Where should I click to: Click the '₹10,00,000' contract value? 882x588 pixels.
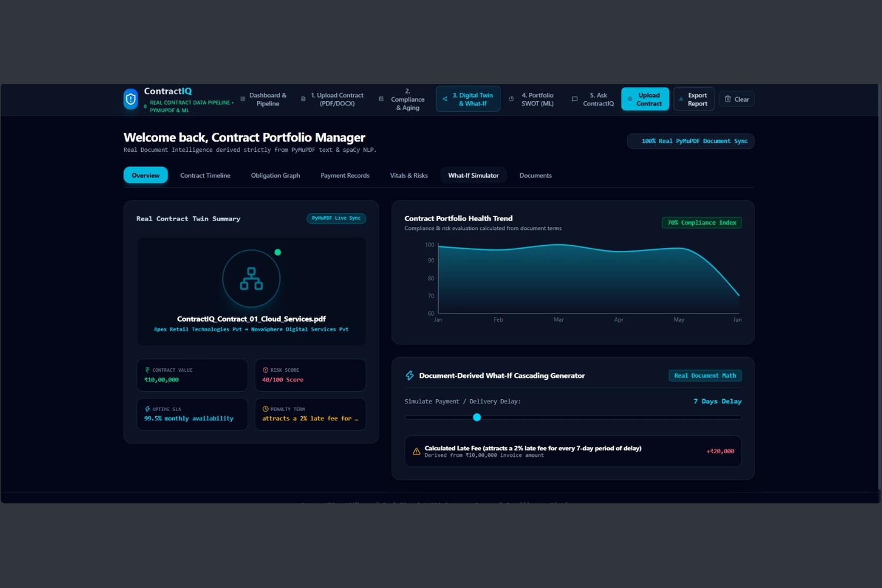click(162, 380)
